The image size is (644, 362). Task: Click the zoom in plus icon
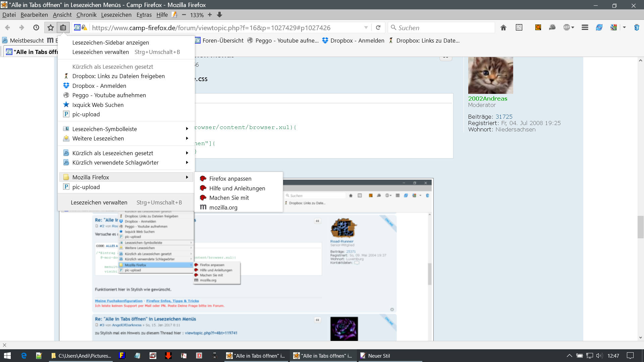[210, 15]
